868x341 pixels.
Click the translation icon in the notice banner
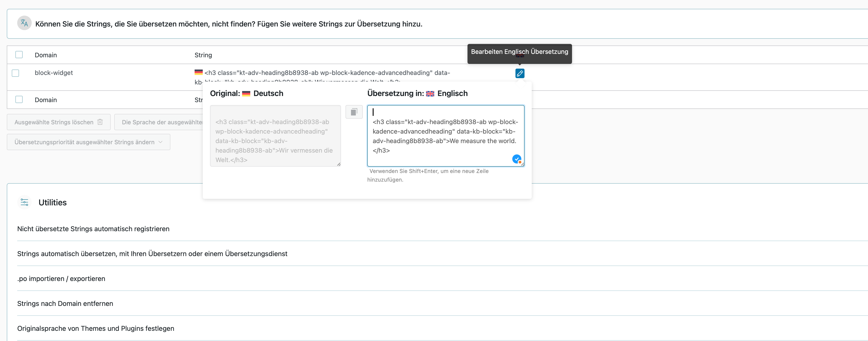24,23
